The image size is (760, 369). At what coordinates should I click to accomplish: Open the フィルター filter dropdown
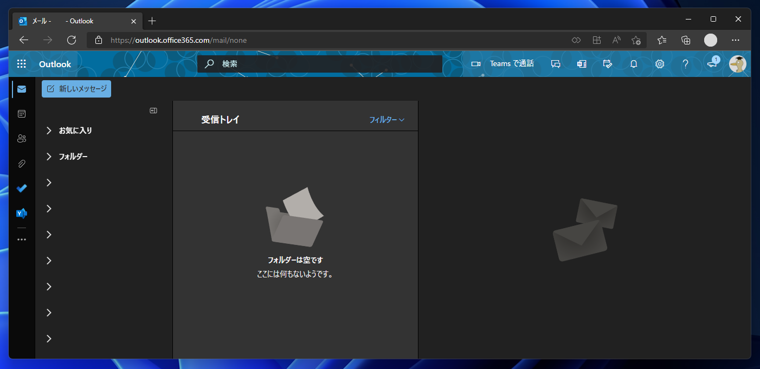pos(387,120)
